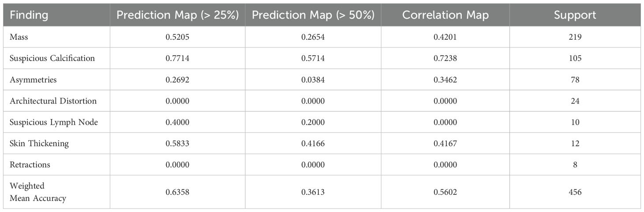Image resolution: width=644 pixels, height=212 pixels.
Task: Click the Support column header
Action: tap(575, 15)
